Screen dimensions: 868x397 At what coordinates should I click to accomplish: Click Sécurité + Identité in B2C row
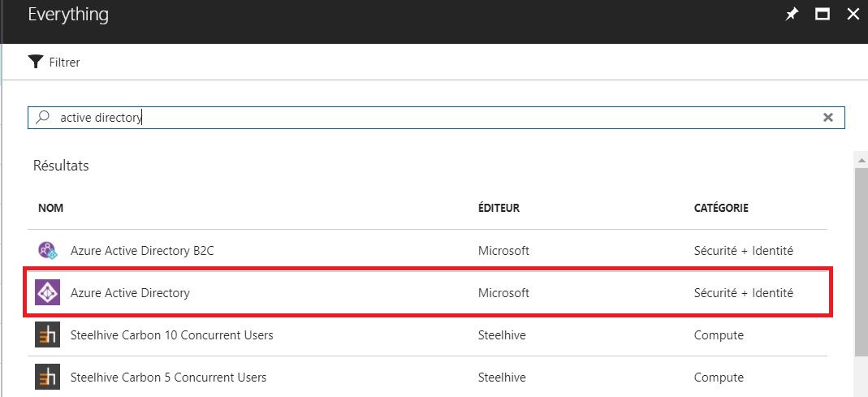tap(744, 251)
